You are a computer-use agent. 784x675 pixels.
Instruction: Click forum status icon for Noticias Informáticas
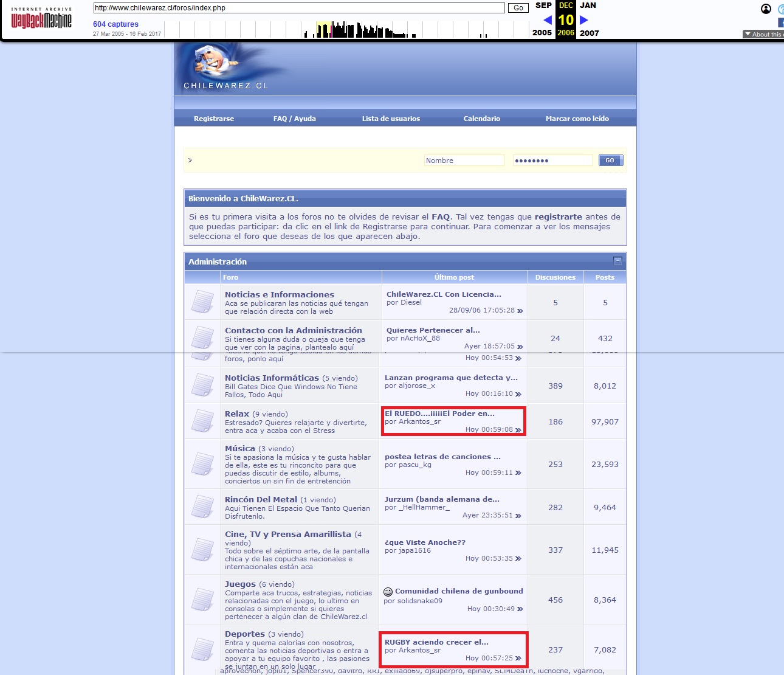click(x=202, y=385)
